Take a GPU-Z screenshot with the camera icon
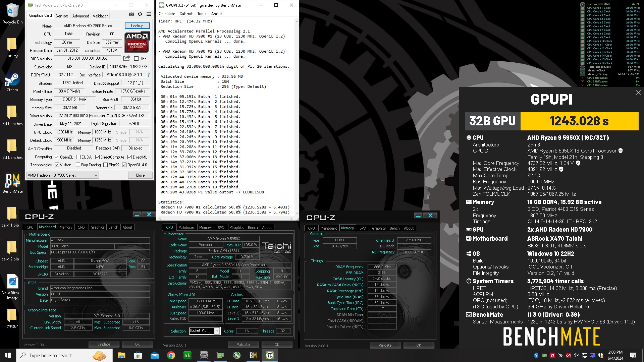644x362 pixels. point(131,14)
